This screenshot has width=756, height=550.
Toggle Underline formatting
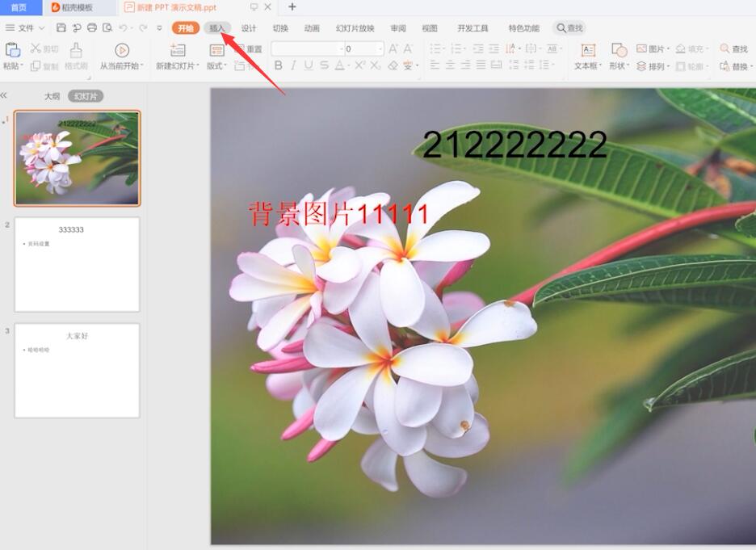pos(309,65)
